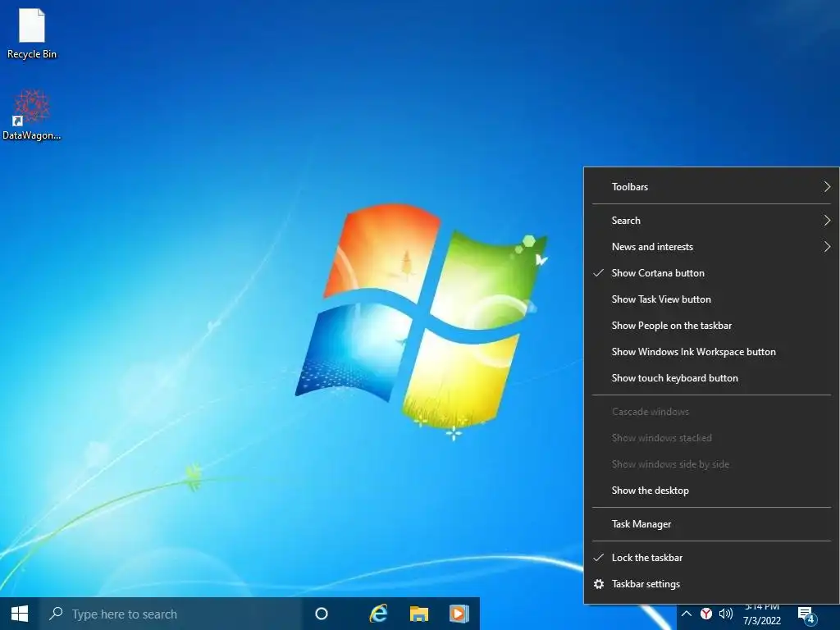Image resolution: width=840 pixels, height=630 pixels.
Task: Click the search magnifier icon on taskbar
Action: click(x=56, y=614)
